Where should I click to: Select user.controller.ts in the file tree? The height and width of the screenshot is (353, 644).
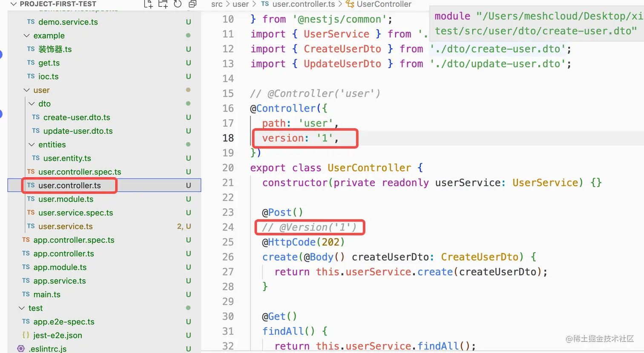pyautogui.click(x=69, y=185)
